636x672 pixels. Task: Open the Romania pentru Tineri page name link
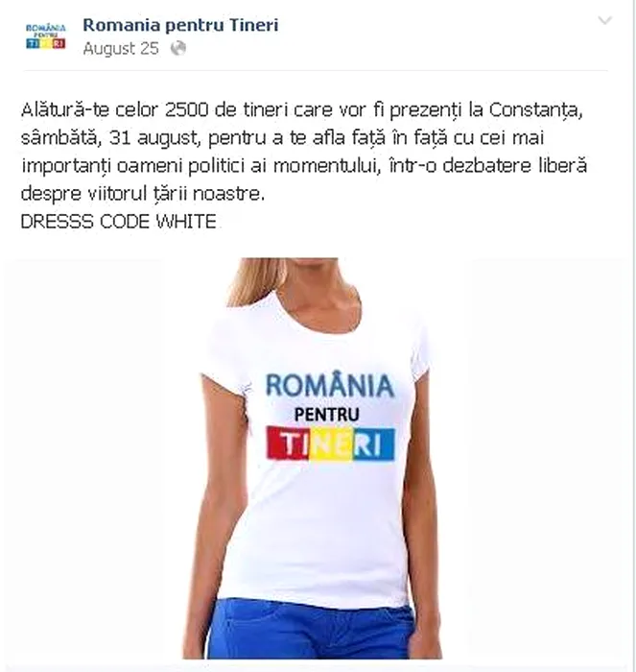[180, 25]
